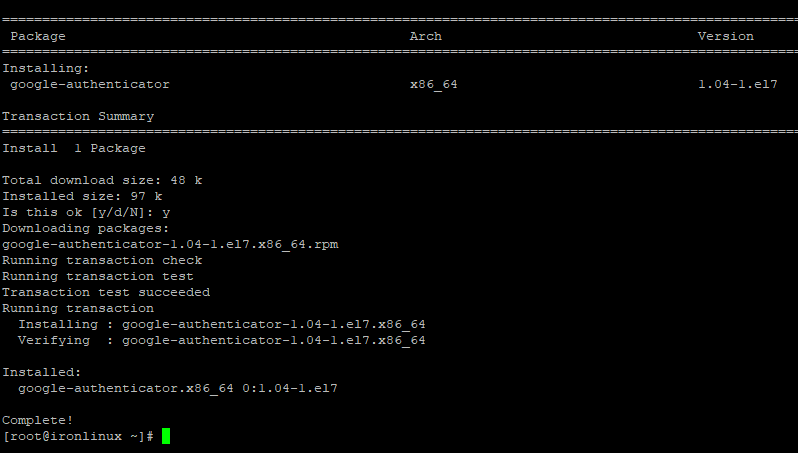Click the "Complete!" status line

(38, 420)
